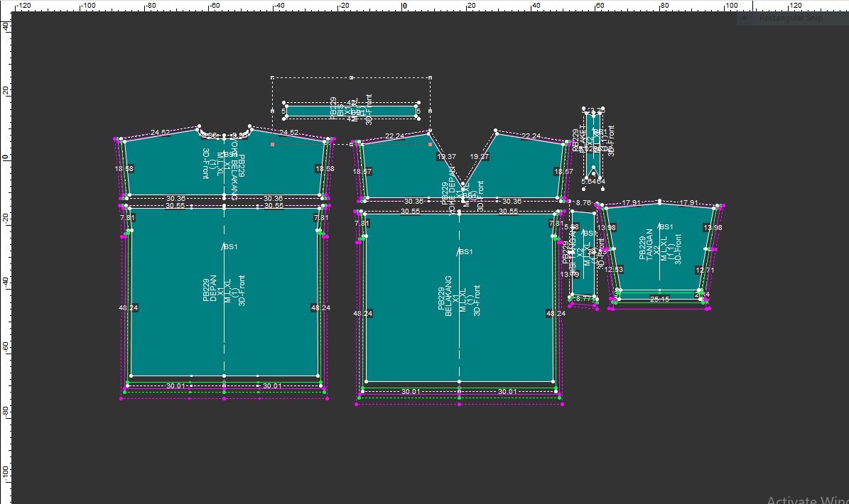Click the left 48.24 measurement on DEPAN
Screen dimensions: 849x504
(129, 307)
